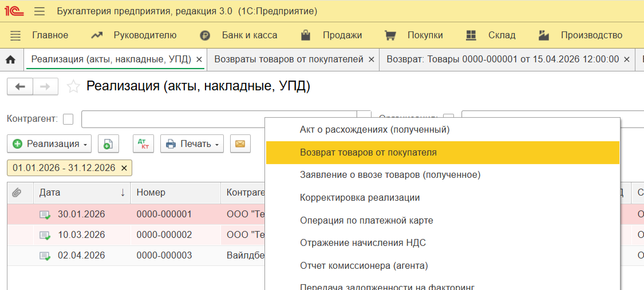Screen dimensions: 644x290
Task: Click the Номер column header
Action: click(175, 192)
